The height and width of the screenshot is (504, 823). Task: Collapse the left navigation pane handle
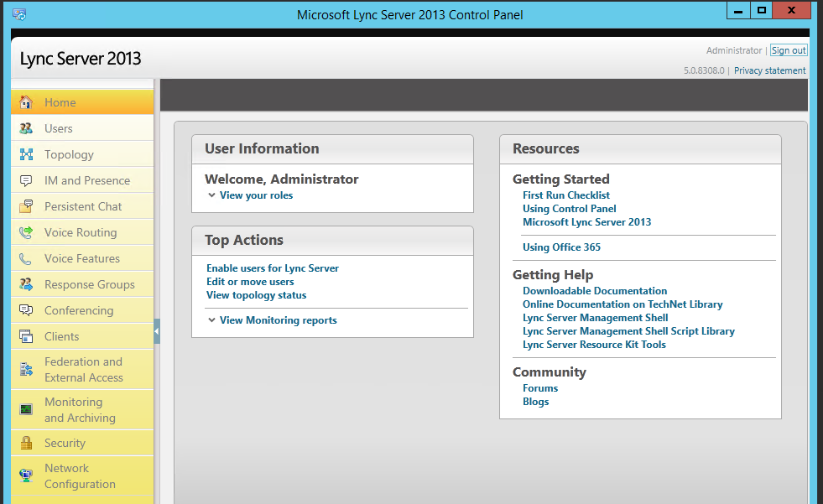157,332
